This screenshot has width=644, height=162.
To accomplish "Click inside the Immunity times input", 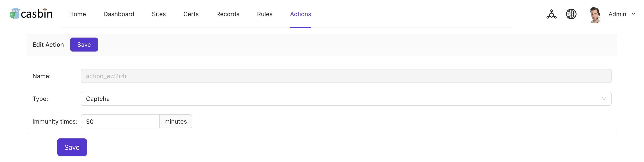I will click(120, 121).
